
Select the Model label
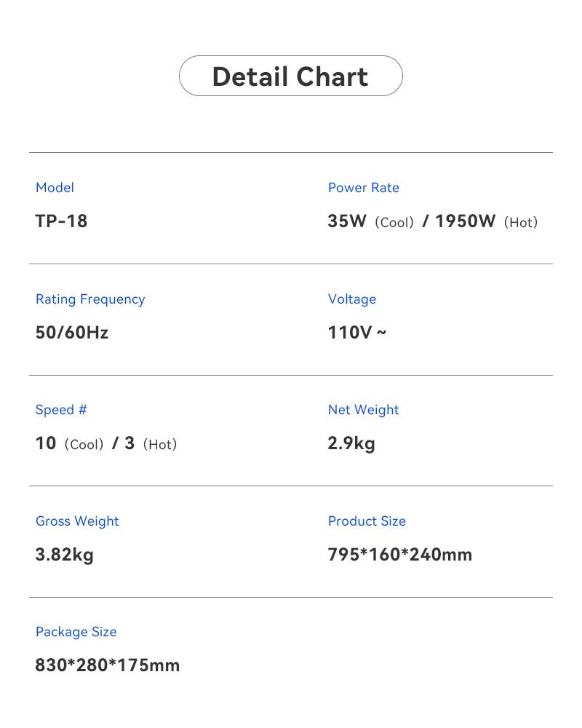coord(55,188)
